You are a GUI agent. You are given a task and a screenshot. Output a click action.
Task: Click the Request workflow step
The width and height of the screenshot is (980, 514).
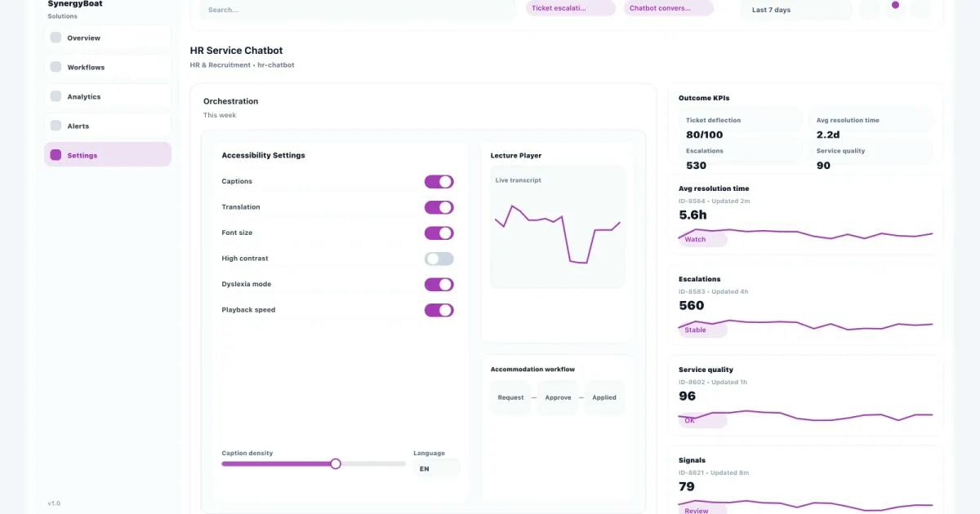click(510, 397)
